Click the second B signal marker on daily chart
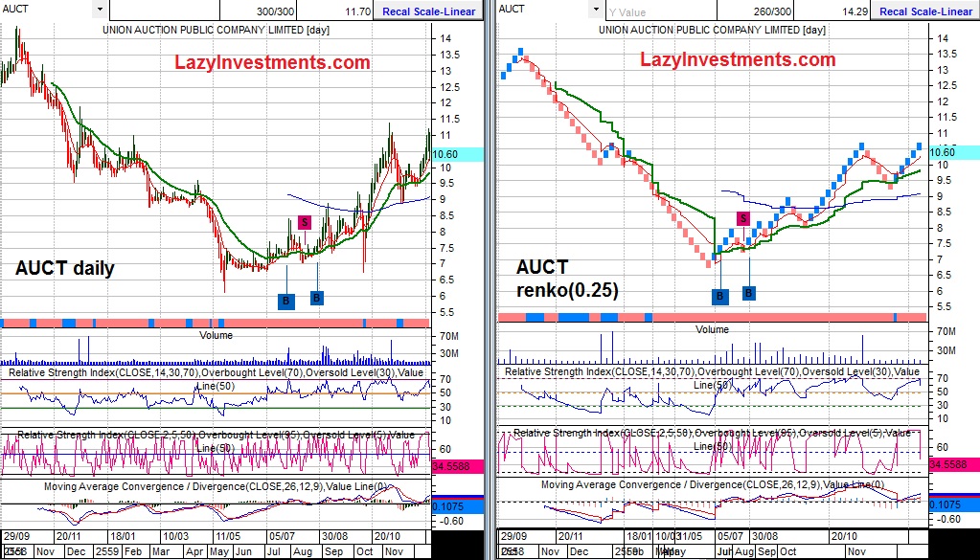Screen dimensions: 980x560 click(x=316, y=300)
